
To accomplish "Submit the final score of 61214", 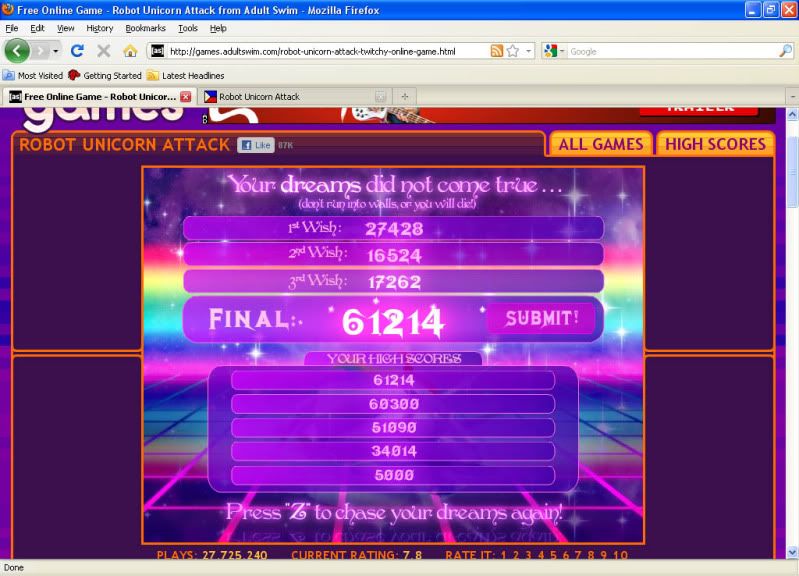I will point(541,319).
